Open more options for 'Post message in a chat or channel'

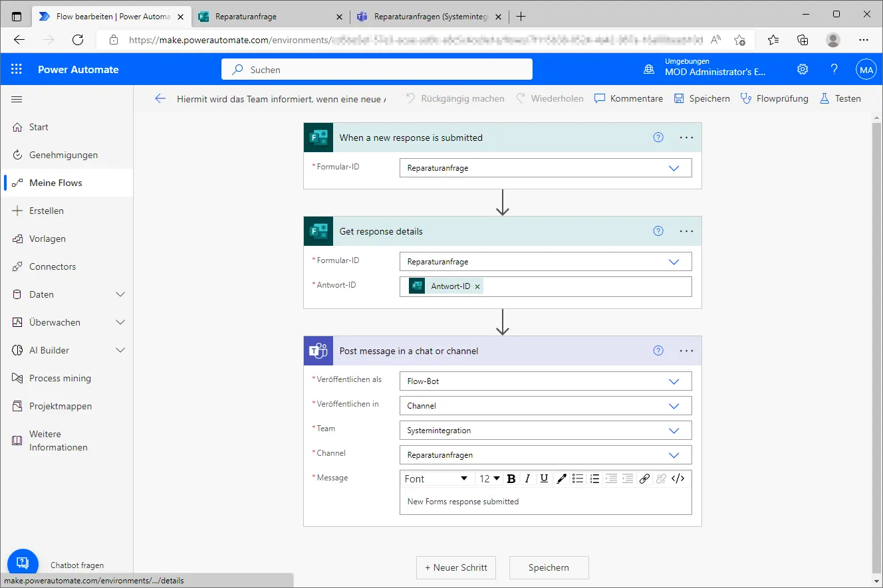[x=686, y=351]
